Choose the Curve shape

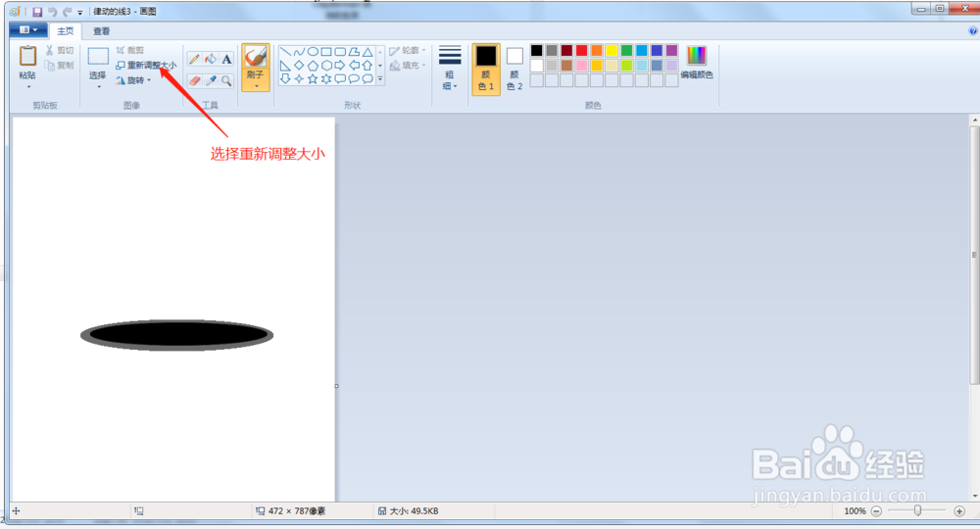(x=299, y=52)
